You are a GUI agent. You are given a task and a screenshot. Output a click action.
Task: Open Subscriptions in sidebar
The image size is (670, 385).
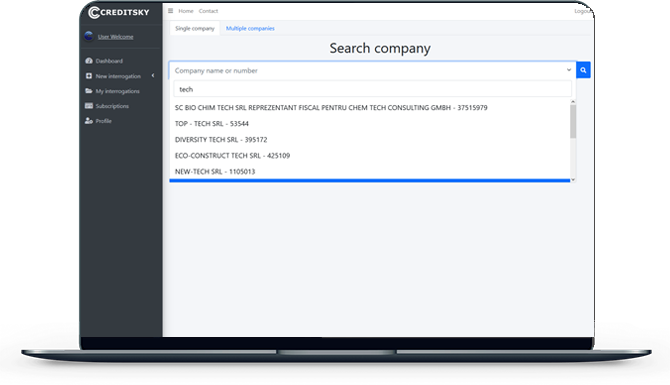[112, 106]
